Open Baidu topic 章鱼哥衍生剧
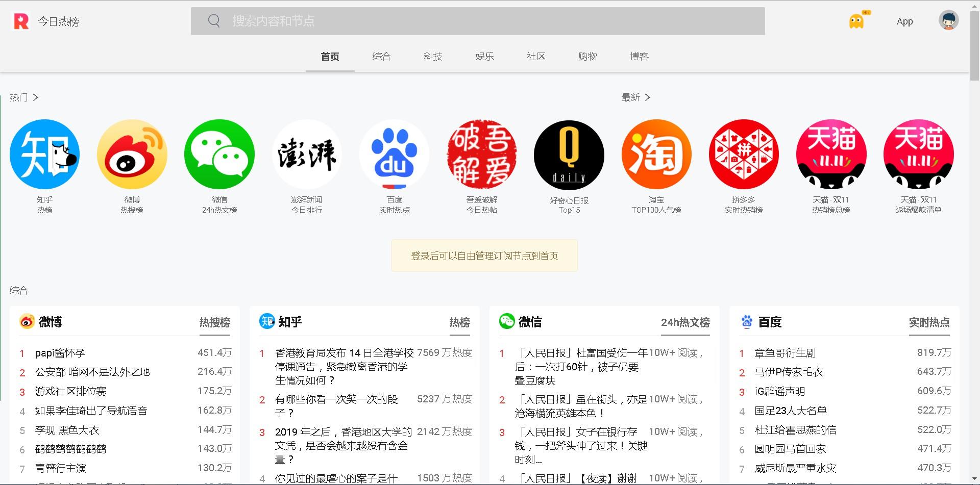This screenshot has height=485, width=980. click(x=785, y=353)
